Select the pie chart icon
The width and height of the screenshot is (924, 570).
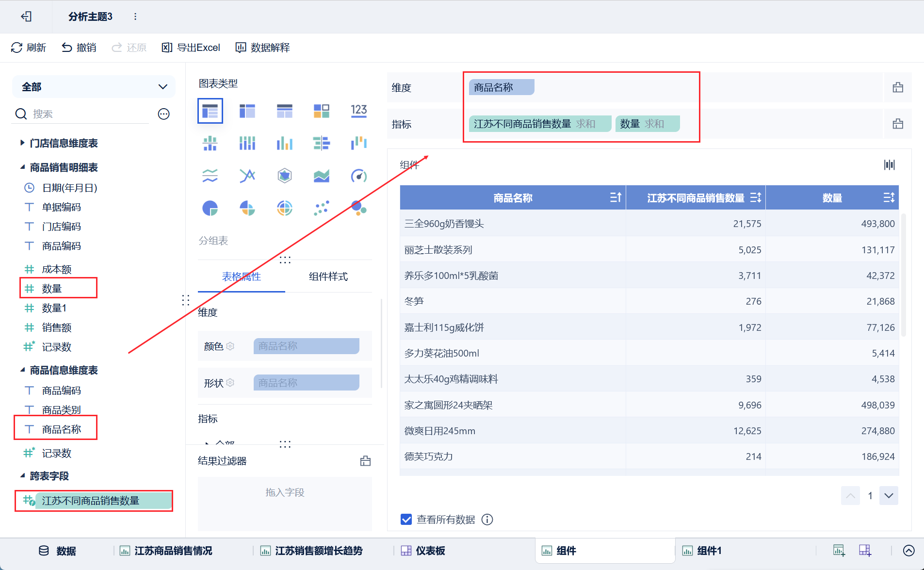(x=210, y=208)
